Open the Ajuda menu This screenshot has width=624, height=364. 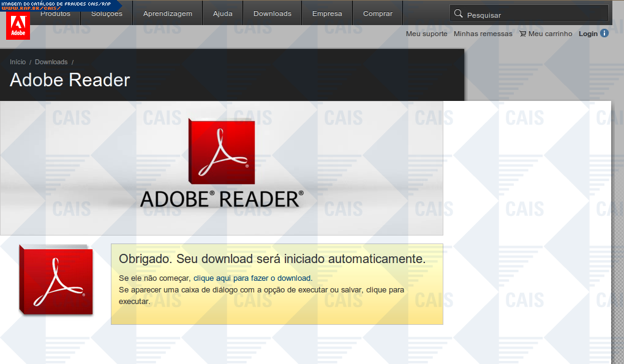tap(222, 13)
